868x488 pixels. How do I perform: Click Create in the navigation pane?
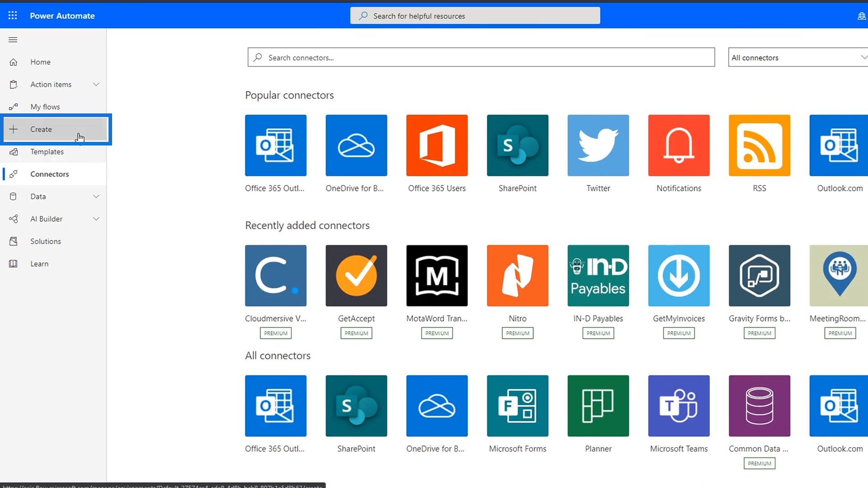[x=41, y=129]
